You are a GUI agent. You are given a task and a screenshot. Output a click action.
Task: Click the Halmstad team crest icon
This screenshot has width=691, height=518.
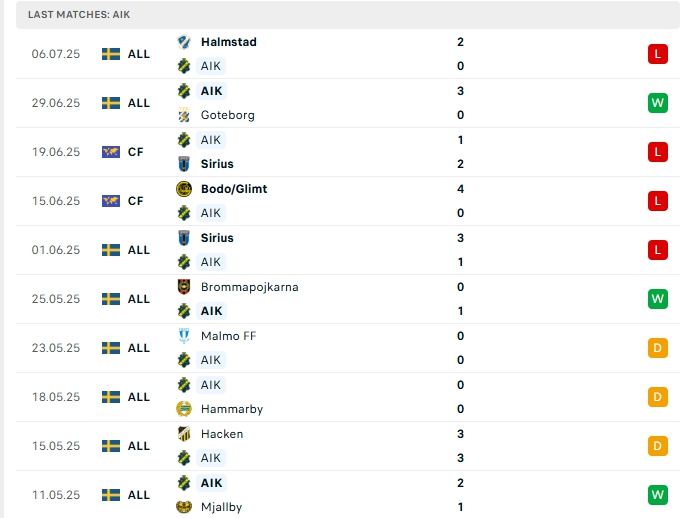click(x=184, y=42)
